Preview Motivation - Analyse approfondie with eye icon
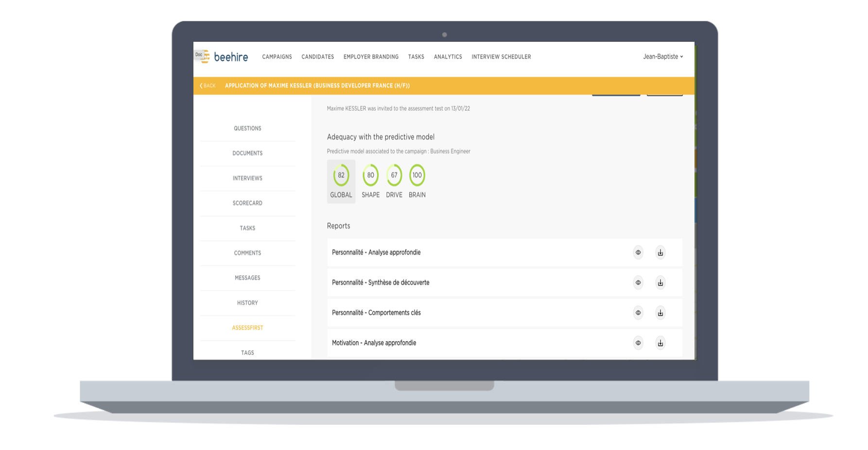 (x=638, y=343)
